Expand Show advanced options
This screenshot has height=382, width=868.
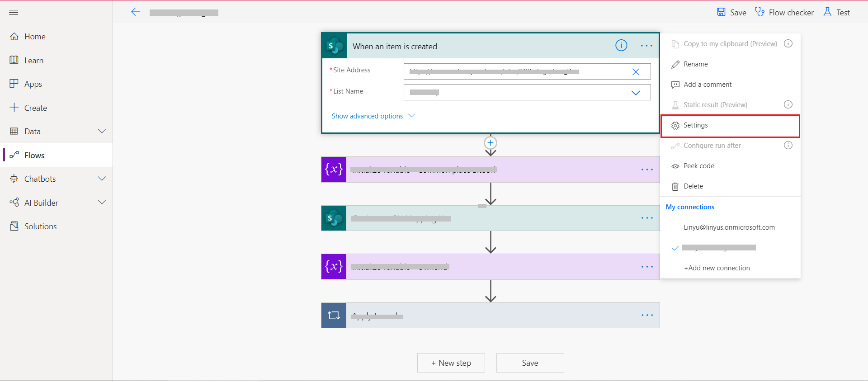[373, 116]
